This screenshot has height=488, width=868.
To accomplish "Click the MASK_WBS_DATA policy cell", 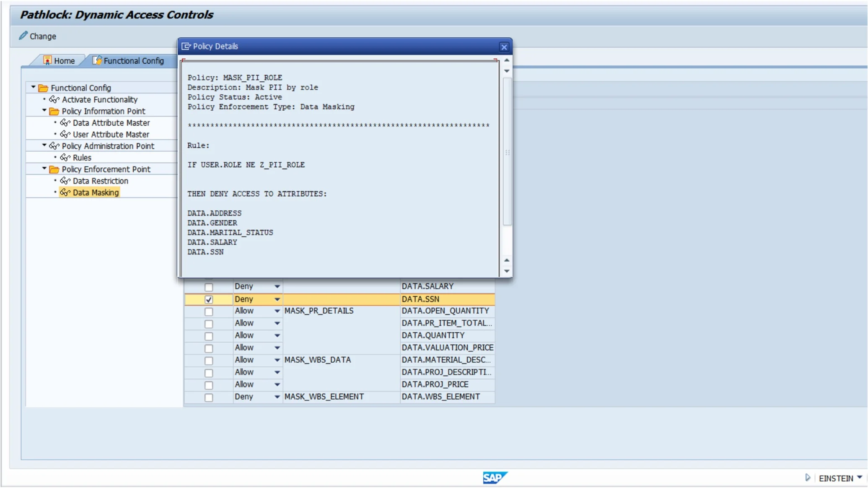I will (x=341, y=360).
